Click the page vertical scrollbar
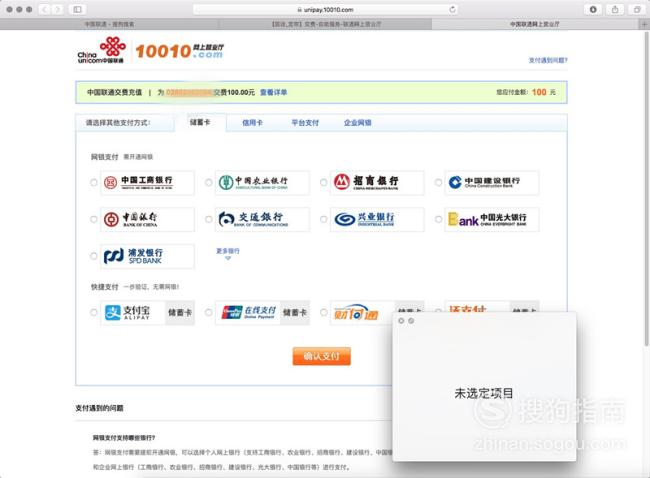The width and height of the screenshot is (650, 478). [647, 189]
